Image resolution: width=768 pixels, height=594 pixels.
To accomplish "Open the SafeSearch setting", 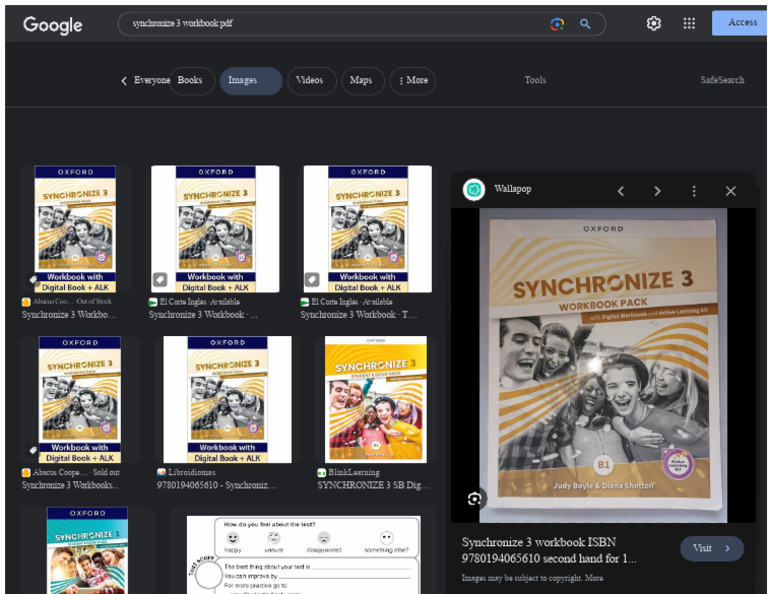I will 722,80.
